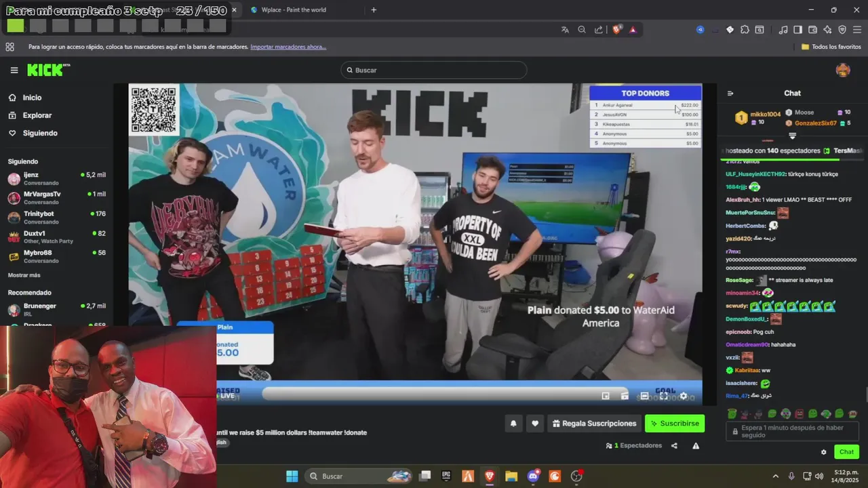Open the user profile avatar menu

point(843,70)
